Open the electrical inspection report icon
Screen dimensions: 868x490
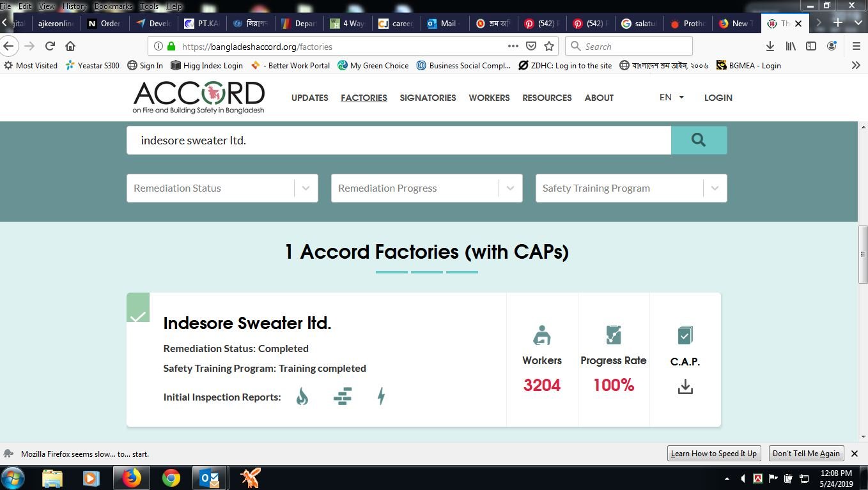pos(382,397)
